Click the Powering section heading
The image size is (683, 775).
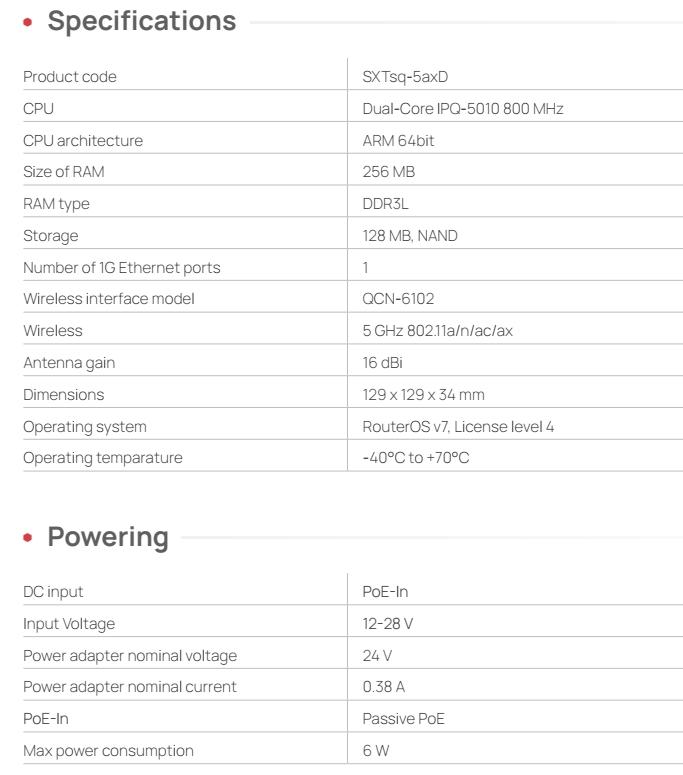point(108,537)
